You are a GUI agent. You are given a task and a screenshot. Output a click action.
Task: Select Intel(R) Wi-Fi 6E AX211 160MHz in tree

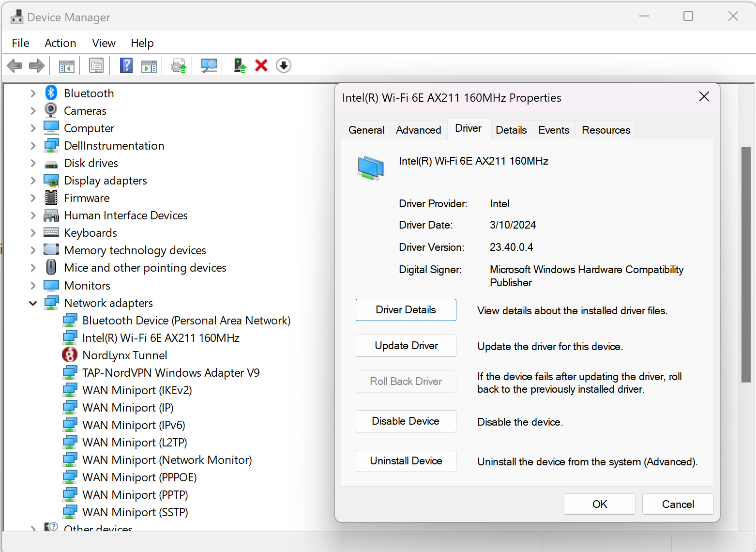click(161, 337)
